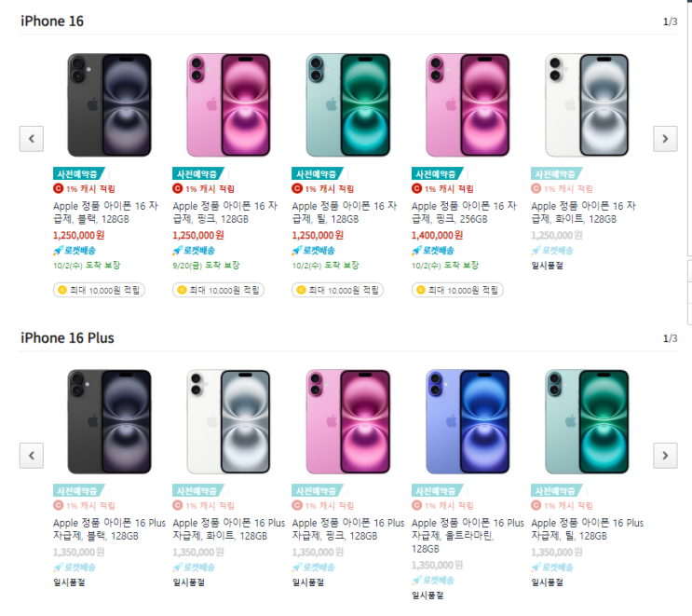Click the 1,400,000원 price on pink 256GB
The width and height of the screenshot is (692, 616).
[437, 236]
